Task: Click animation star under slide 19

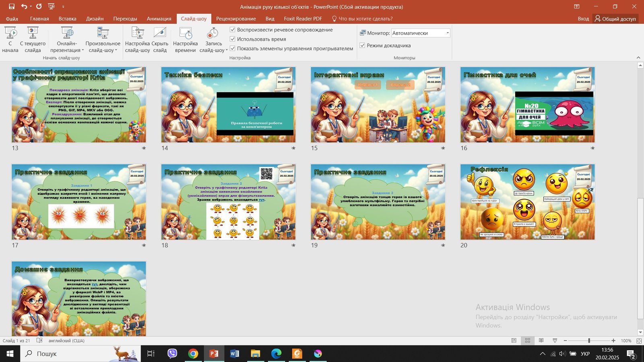Action: pyautogui.click(x=443, y=245)
